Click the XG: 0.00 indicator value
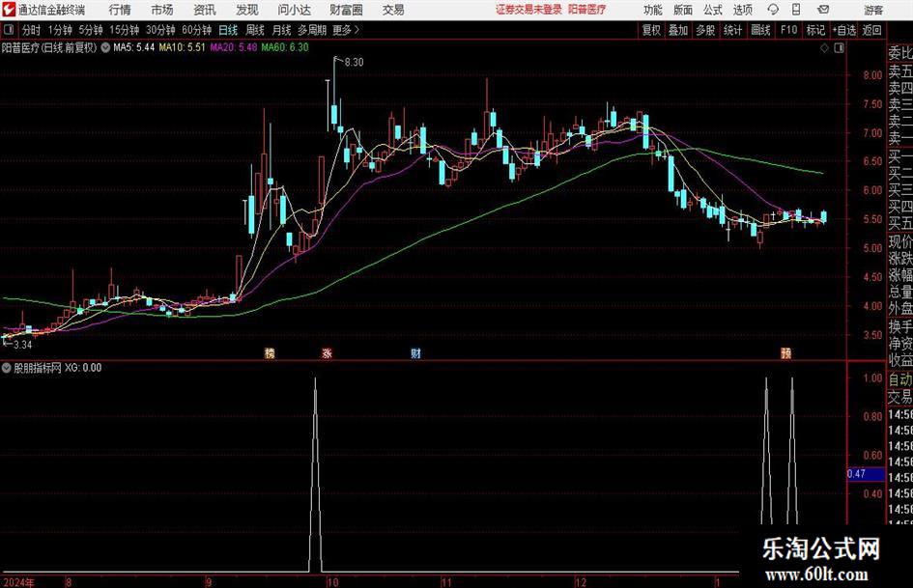 point(83,367)
